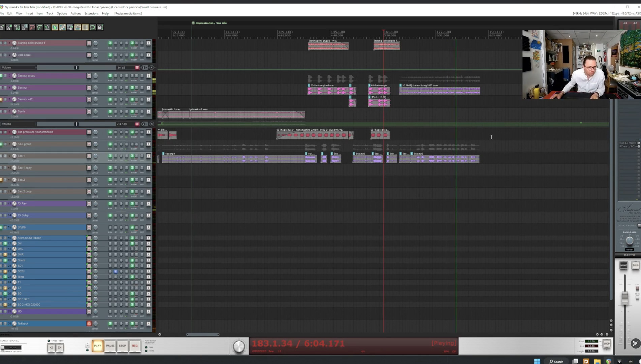Open the first Volume envelope name dropdown
641x364 pixels.
click(18, 68)
